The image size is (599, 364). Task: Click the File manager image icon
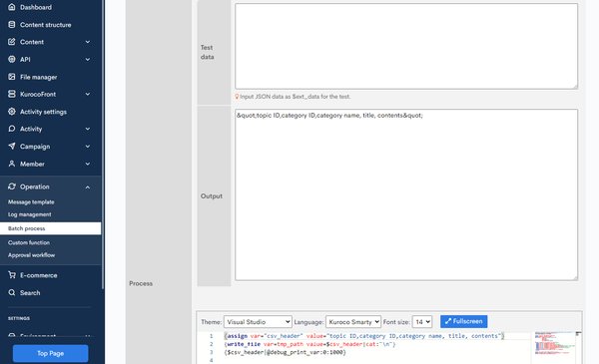(x=12, y=77)
